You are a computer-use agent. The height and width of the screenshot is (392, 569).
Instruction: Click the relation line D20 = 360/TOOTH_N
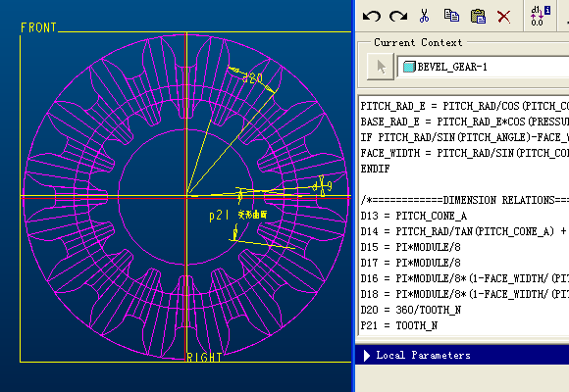pos(410,310)
